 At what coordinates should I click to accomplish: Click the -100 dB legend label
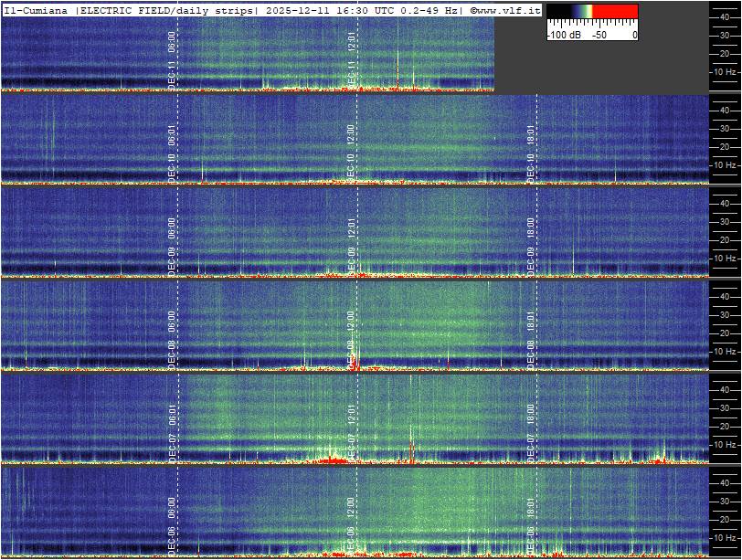tap(563, 35)
